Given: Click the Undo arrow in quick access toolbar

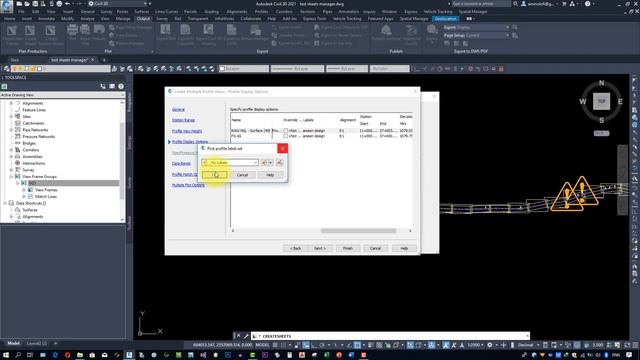Looking at the screenshot, I should (68, 4).
